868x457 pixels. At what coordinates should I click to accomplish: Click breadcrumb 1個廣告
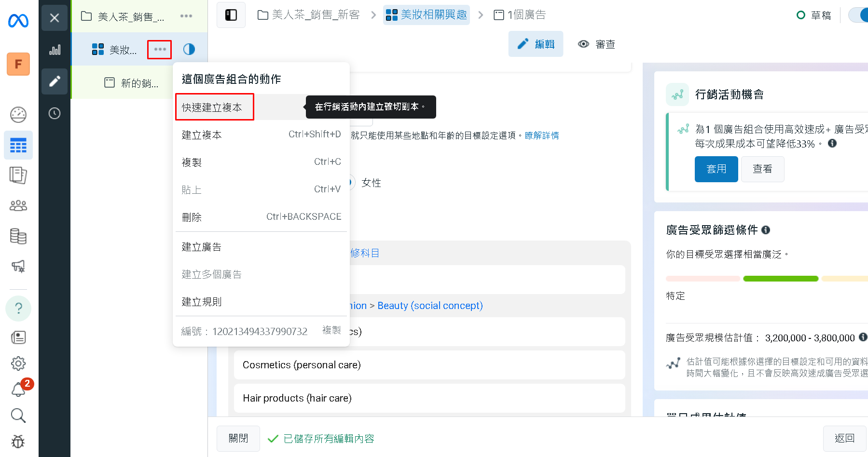[x=520, y=15]
